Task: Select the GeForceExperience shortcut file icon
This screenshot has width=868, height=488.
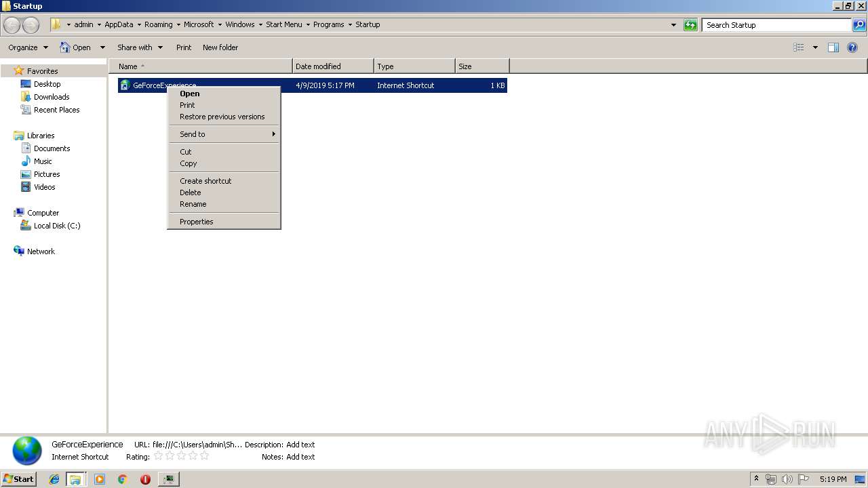Action: click(x=125, y=85)
